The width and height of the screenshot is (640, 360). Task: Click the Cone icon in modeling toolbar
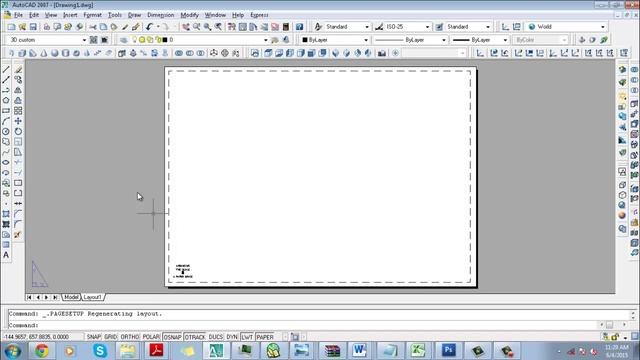(44, 53)
